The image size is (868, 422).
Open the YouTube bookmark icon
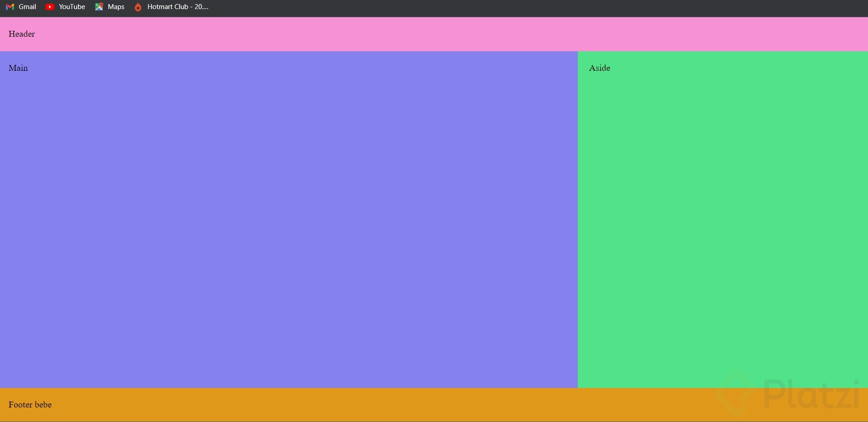(50, 7)
